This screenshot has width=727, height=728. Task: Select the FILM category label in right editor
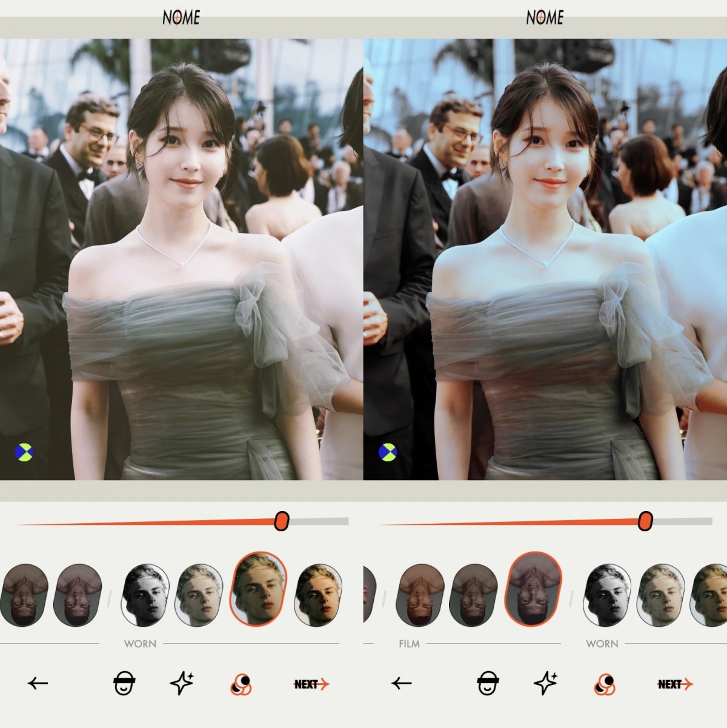[409, 644]
